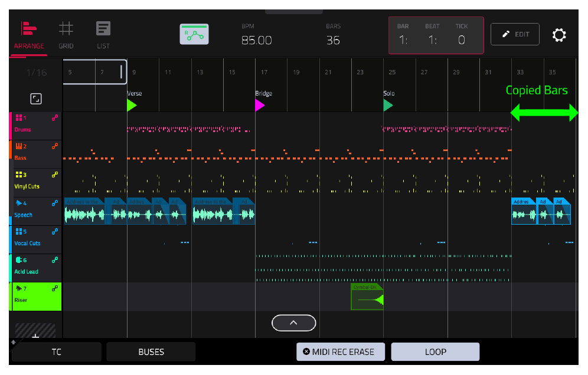Open the List view tab
Screen dimensions: 588x375
103,36
